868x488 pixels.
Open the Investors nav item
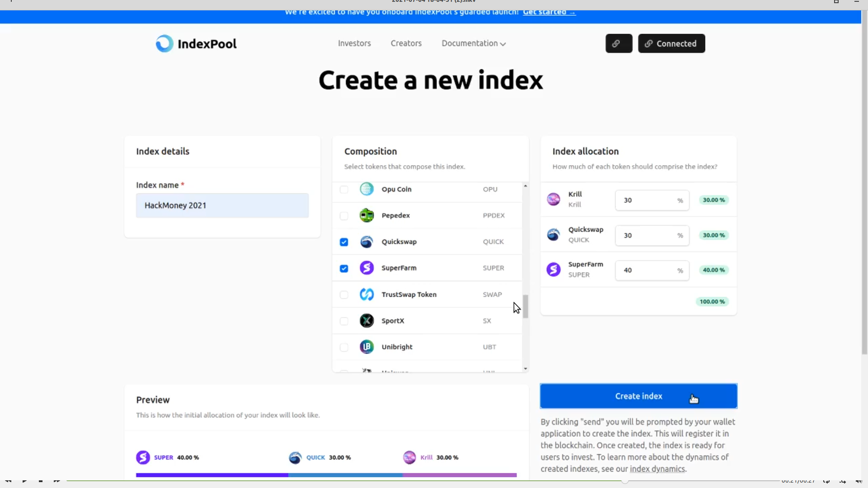click(x=354, y=43)
